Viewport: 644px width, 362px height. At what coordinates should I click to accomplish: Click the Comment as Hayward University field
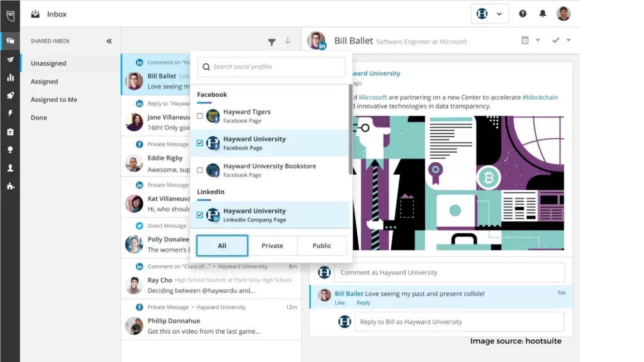449,272
